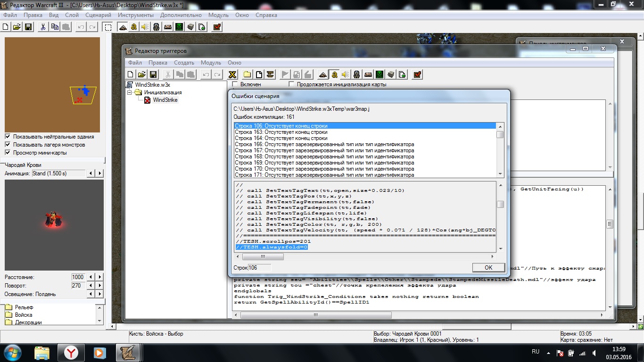Enable the 'Включен' trigger checkbox
The image size is (644, 362).
pos(235,84)
